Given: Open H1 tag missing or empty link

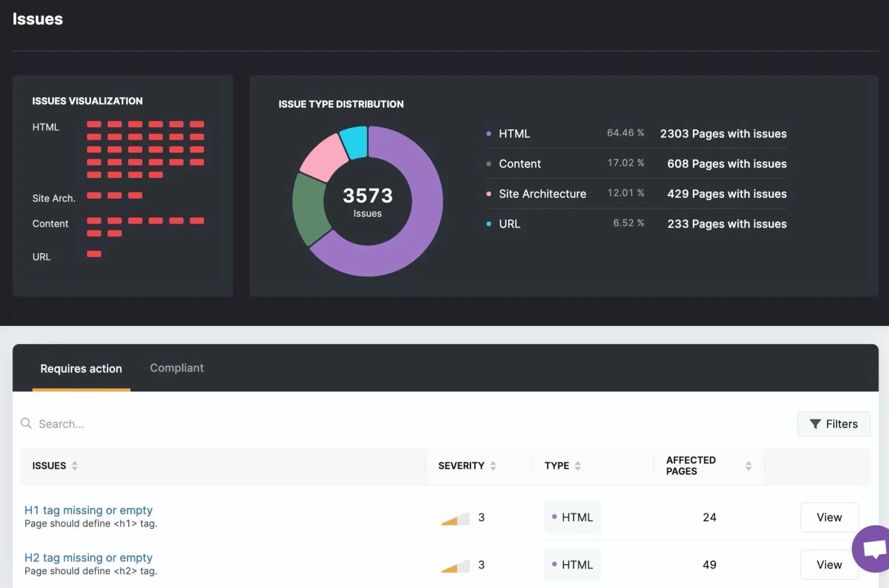Looking at the screenshot, I should [88, 510].
